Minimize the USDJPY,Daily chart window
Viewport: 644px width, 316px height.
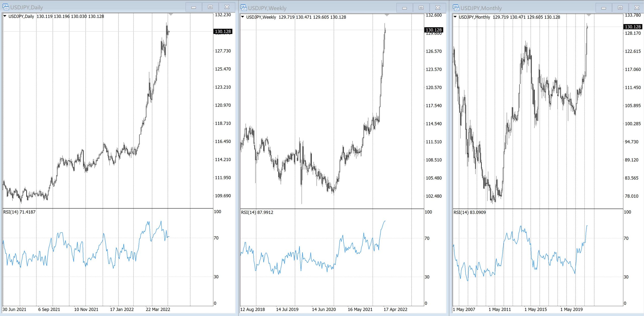coord(193,7)
